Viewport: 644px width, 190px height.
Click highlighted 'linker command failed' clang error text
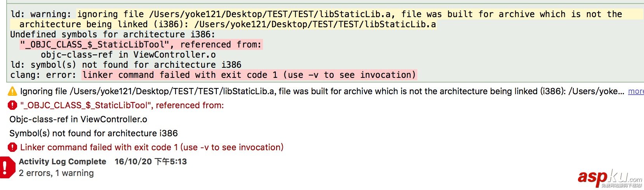tap(249, 75)
